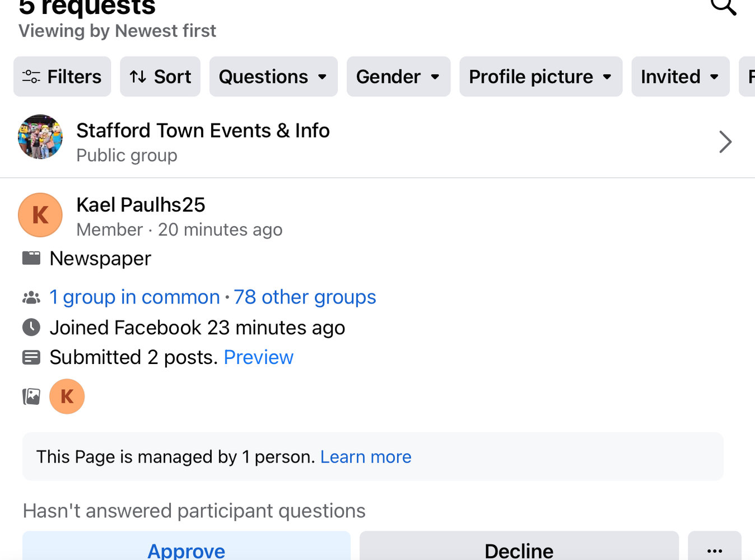Expand the Gender dropdown filter
Image resolution: width=755 pixels, height=560 pixels.
pos(398,77)
